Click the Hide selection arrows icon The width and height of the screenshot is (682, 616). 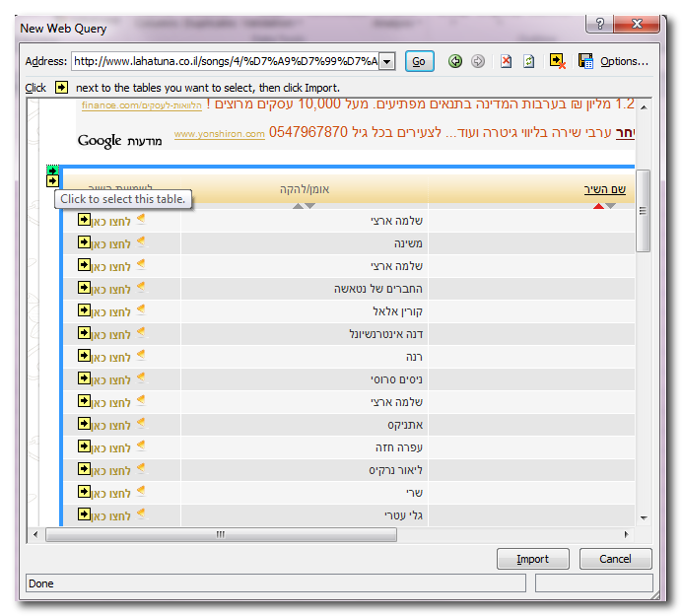558,61
